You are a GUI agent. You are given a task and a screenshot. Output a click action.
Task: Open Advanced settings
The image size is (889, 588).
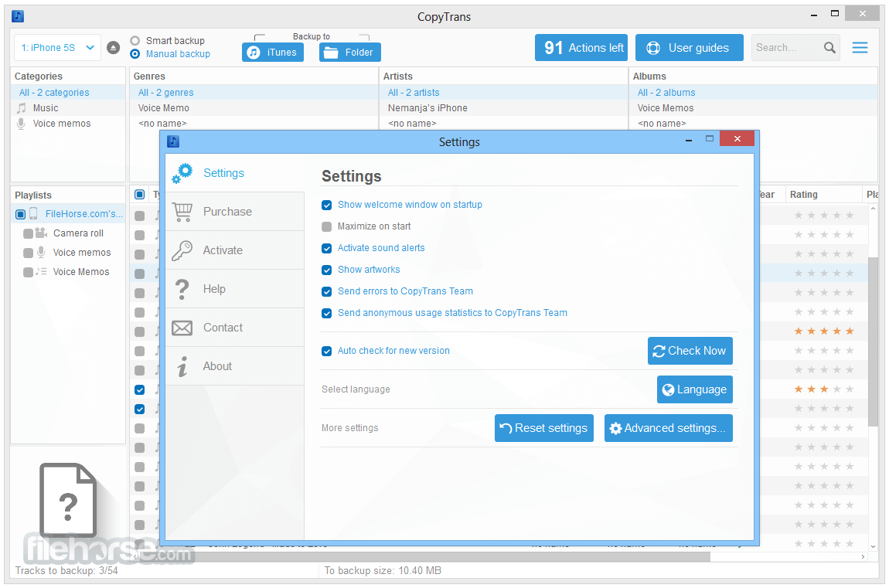(x=669, y=428)
